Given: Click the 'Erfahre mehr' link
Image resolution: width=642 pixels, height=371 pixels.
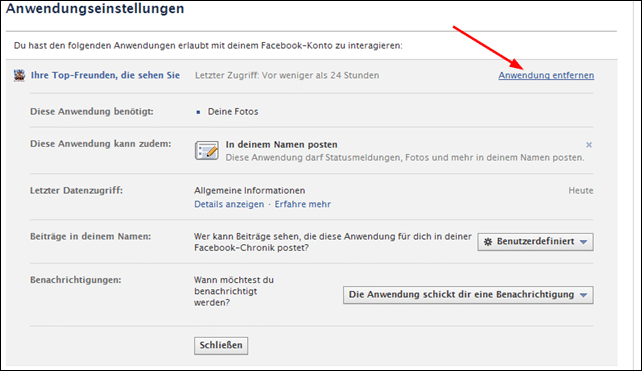Looking at the screenshot, I should tap(303, 204).
